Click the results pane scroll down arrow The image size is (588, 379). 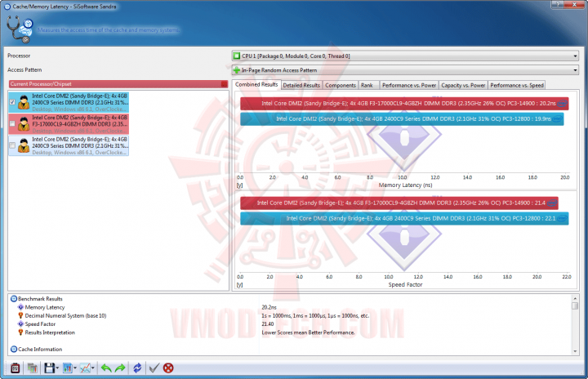point(575,351)
